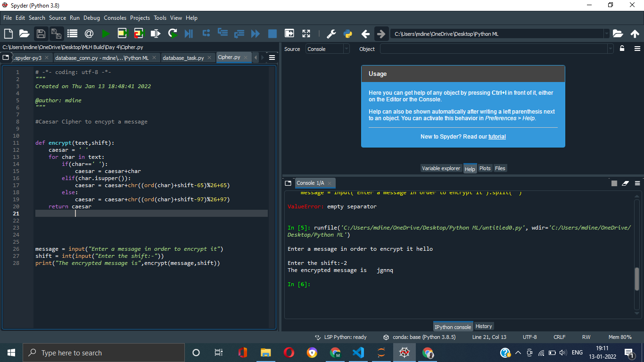Re-run last script with circular arrow icon
This screenshot has width=644, height=362.
pyautogui.click(x=173, y=33)
